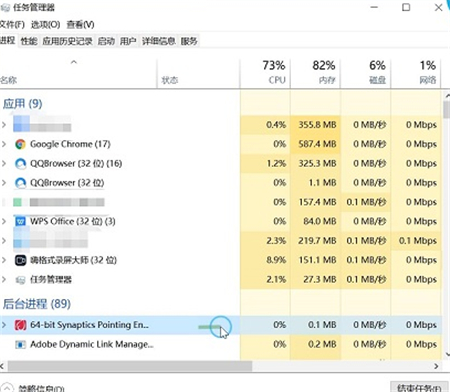This screenshot has height=392, width=450.
Task: Expand the screen recorder (32 位) process
Action: pos(4,260)
